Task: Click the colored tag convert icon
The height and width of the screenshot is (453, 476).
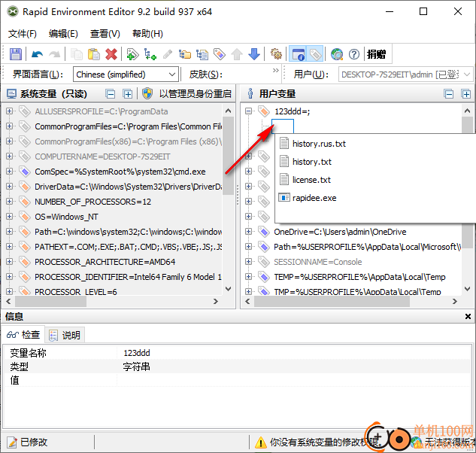Action: coord(220,54)
